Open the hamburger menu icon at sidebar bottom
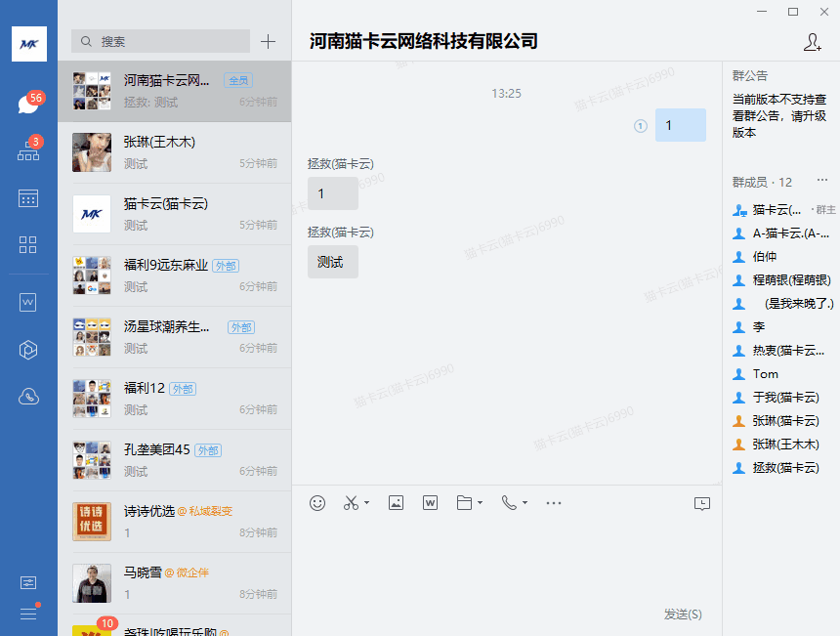Viewport: 840px width, 636px height. (28, 613)
